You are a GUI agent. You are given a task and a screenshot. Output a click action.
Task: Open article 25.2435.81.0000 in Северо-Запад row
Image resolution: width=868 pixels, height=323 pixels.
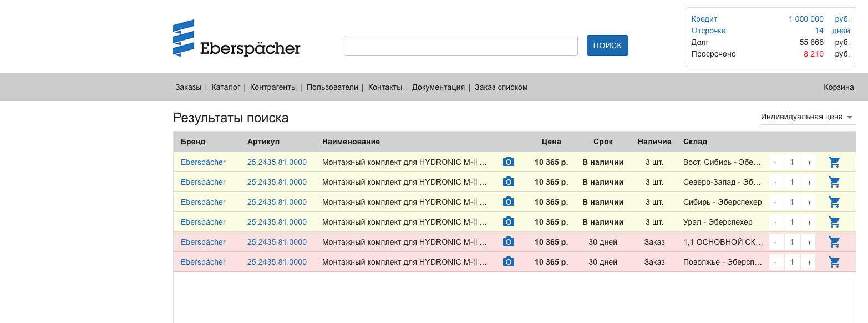pyautogui.click(x=277, y=182)
